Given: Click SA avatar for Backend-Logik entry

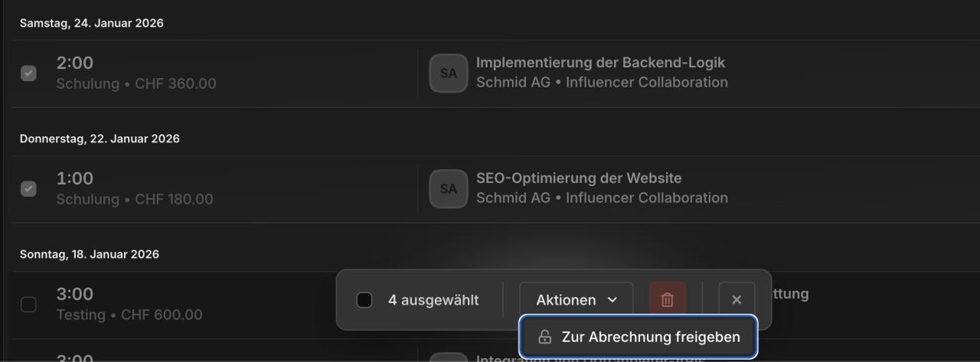Looking at the screenshot, I should pyautogui.click(x=449, y=73).
